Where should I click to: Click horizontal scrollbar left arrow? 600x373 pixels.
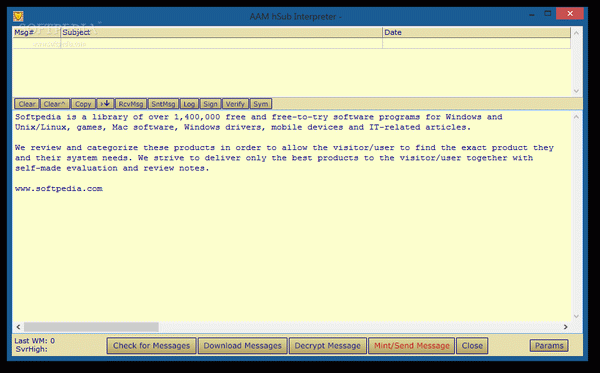click(18, 327)
